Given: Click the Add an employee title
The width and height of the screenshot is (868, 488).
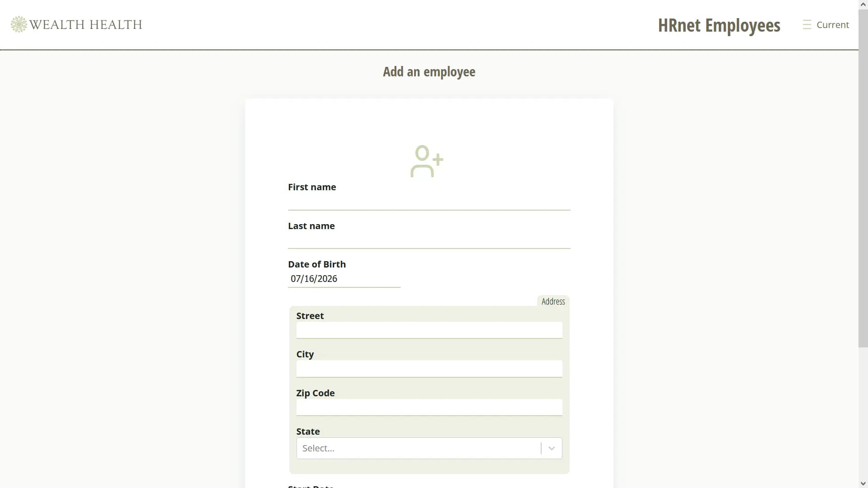Looking at the screenshot, I should pos(429,72).
